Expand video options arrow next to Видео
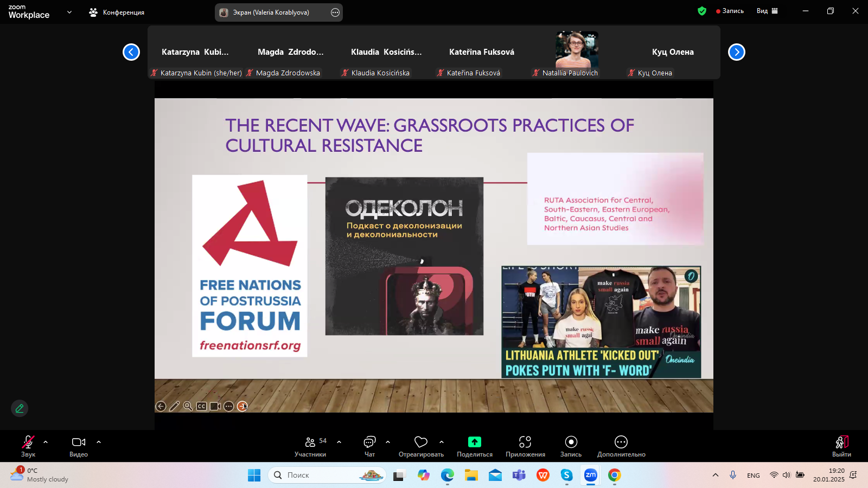 coord(99,442)
